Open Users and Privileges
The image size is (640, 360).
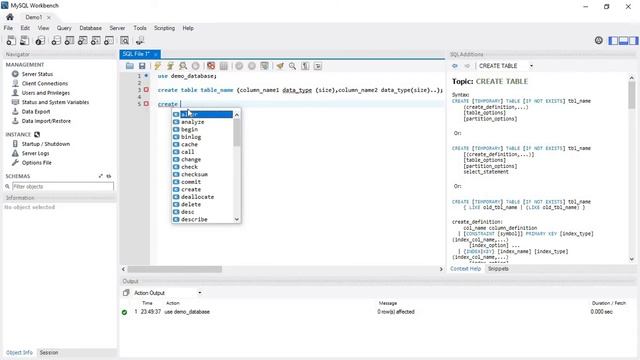tap(46, 93)
